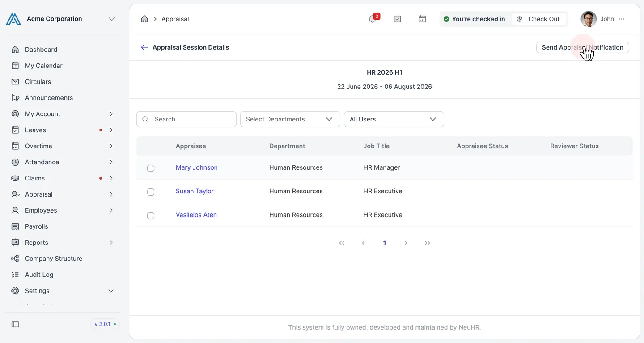
Task: Click the Payrolls sidebar icon
Action: (15, 226)
